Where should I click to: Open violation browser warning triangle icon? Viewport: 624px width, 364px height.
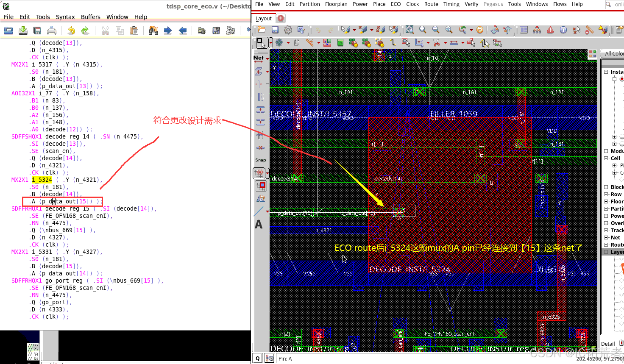(550, 30)
